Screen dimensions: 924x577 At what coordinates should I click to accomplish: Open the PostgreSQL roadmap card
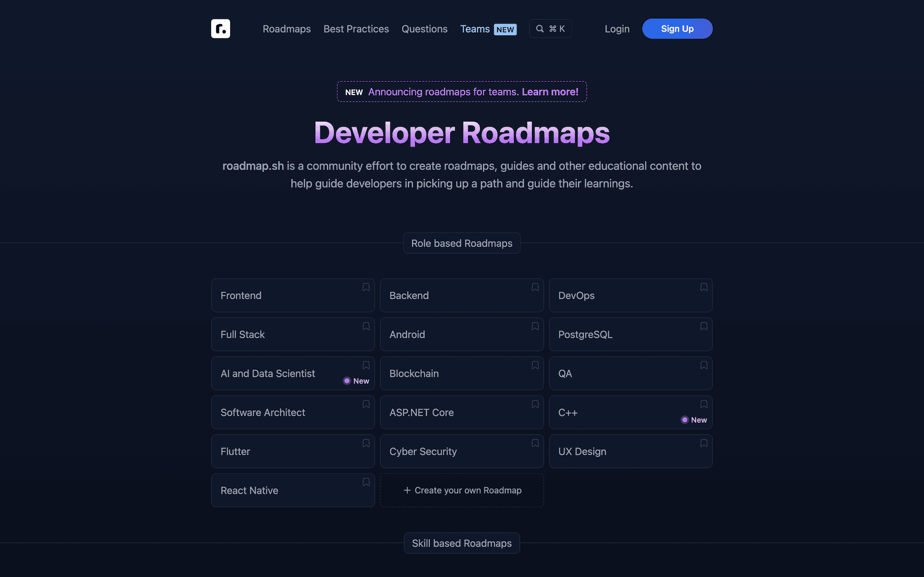[631, 334]
